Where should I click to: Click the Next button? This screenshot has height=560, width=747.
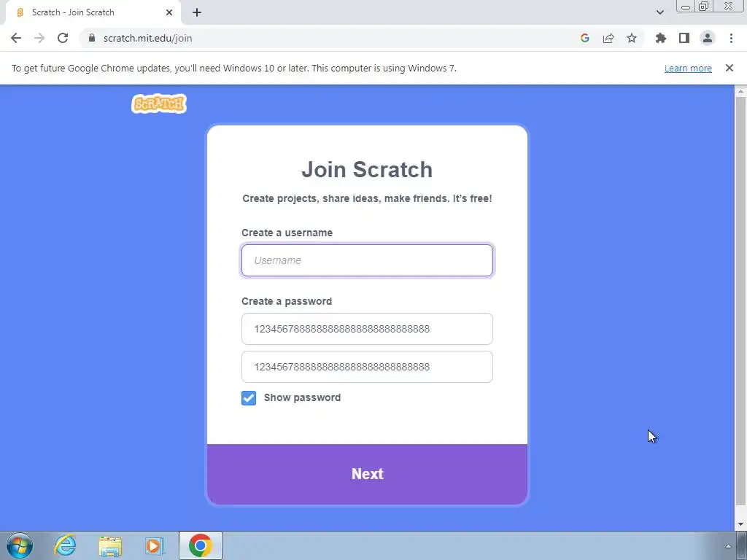[368, 474]
